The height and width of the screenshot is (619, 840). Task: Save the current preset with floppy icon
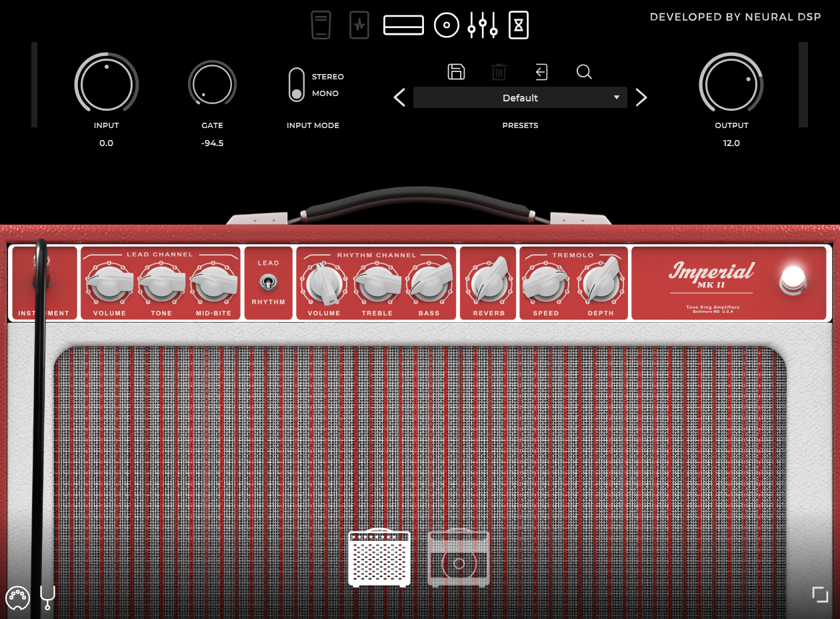(x=457, y=71)
